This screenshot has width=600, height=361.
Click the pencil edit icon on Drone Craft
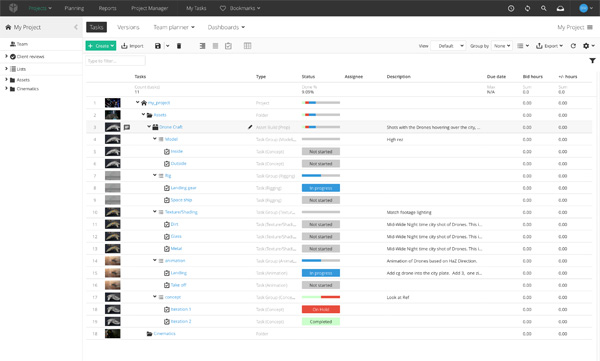pyautogui.click(x=250, y=127)
